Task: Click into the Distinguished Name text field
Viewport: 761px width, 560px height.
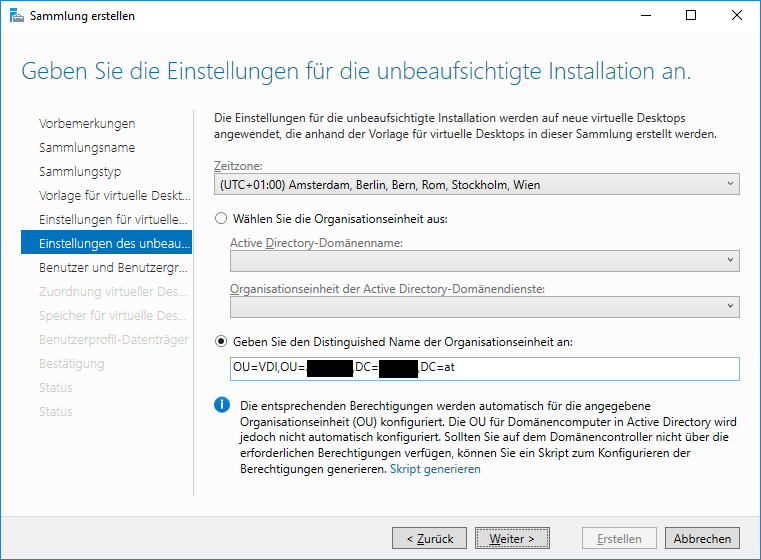Action: coord(484,369)
